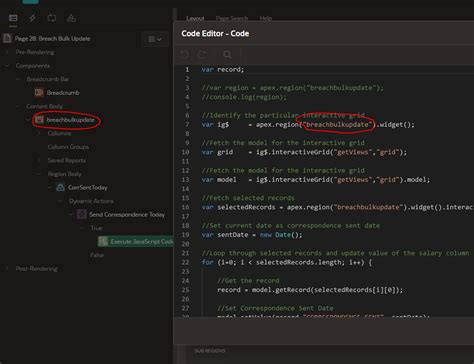The width and height of the screenshot is (474, 364).
Task: Click the Redo icon in Code Editor
Action: pyautogui.click(x=202, y=54)
